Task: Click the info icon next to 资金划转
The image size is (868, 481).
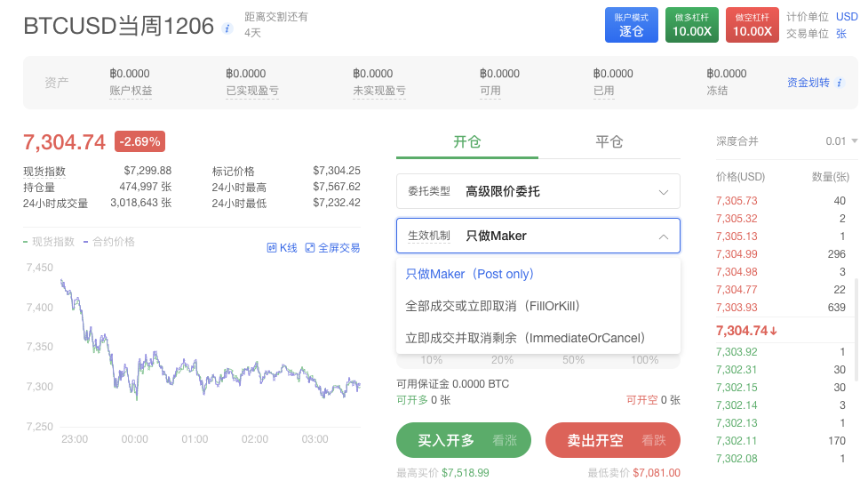Action: 840,83
